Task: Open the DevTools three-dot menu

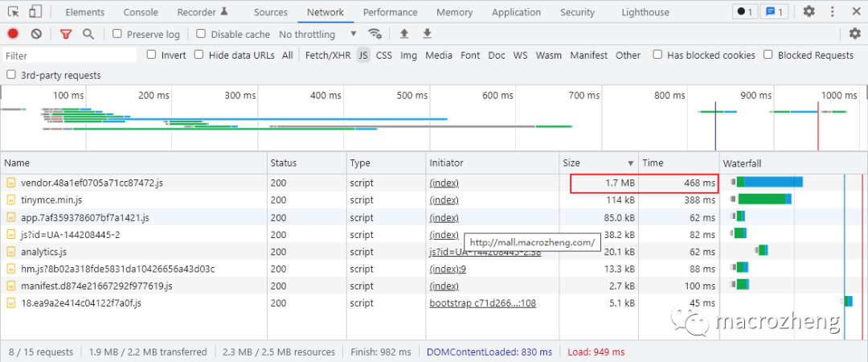Action: [834, 12]
